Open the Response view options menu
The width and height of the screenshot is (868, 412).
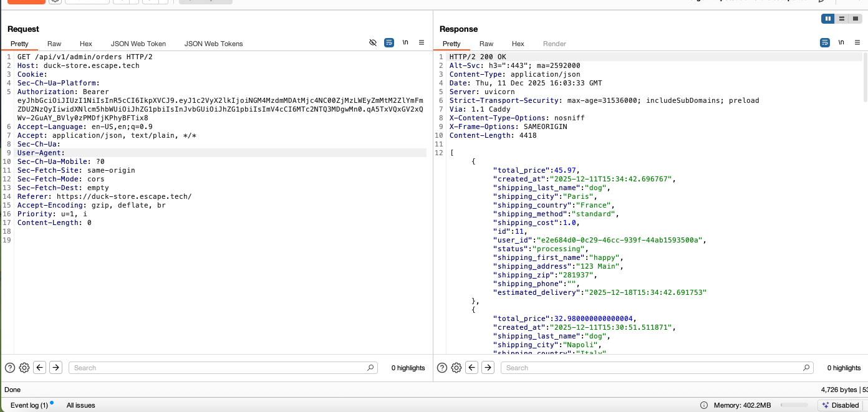(x=857, y=42)
